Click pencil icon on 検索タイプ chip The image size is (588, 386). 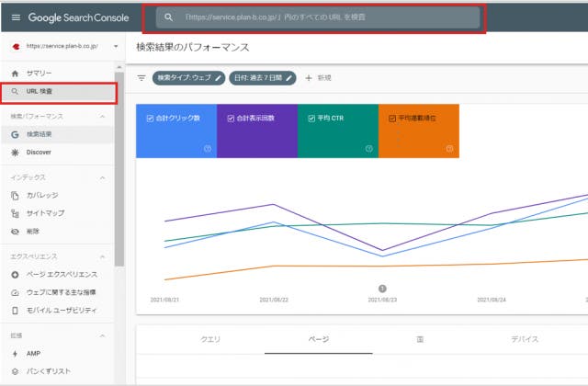click(219, 78)
